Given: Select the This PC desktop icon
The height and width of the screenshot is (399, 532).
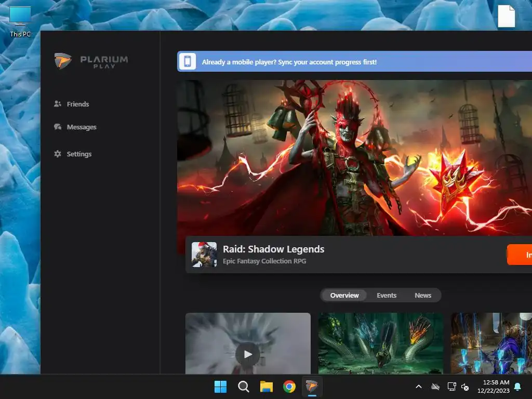Looking at the screenshot, I should (x=20, y=21).
